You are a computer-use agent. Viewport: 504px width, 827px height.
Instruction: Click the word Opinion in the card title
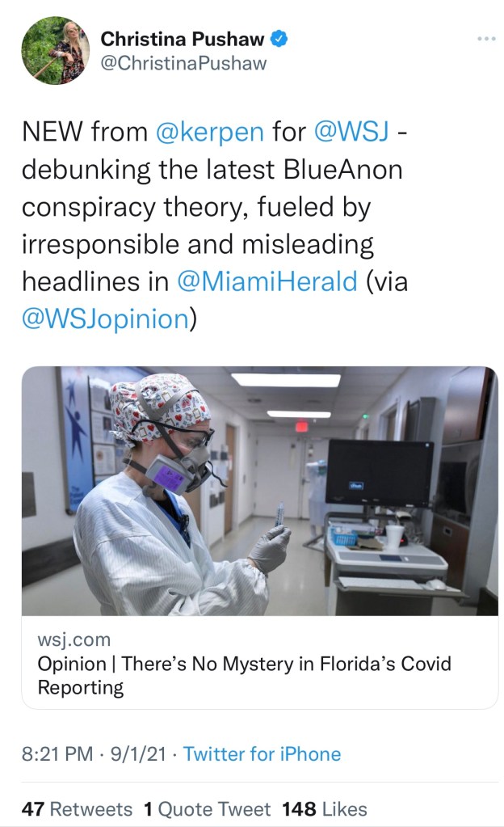(x=71, y=665)
